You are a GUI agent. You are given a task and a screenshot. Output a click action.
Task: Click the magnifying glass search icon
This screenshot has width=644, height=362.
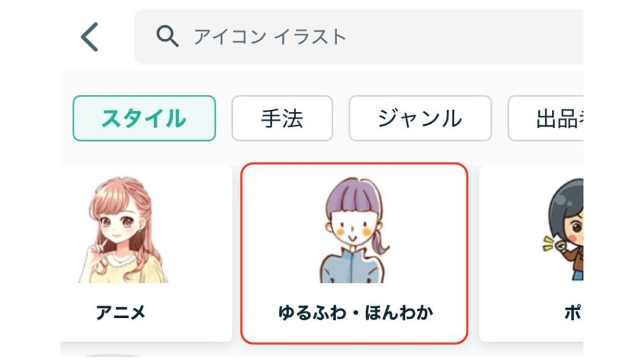point(167,36)
